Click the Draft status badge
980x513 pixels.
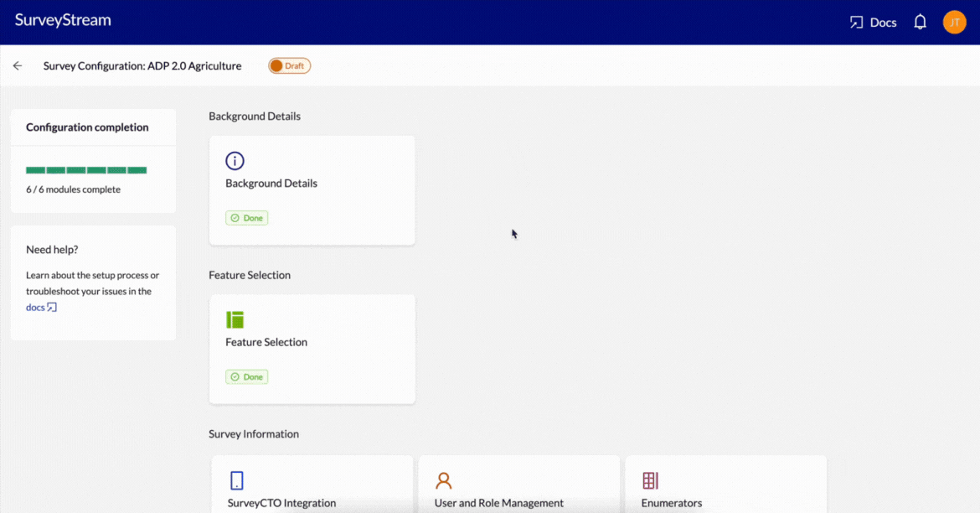289,65
